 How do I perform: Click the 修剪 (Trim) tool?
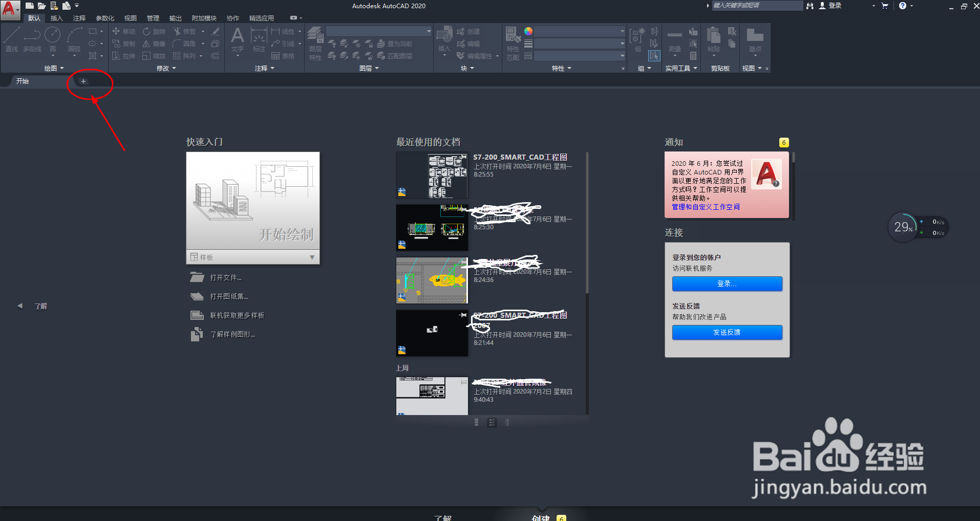[x=184, y=31]
